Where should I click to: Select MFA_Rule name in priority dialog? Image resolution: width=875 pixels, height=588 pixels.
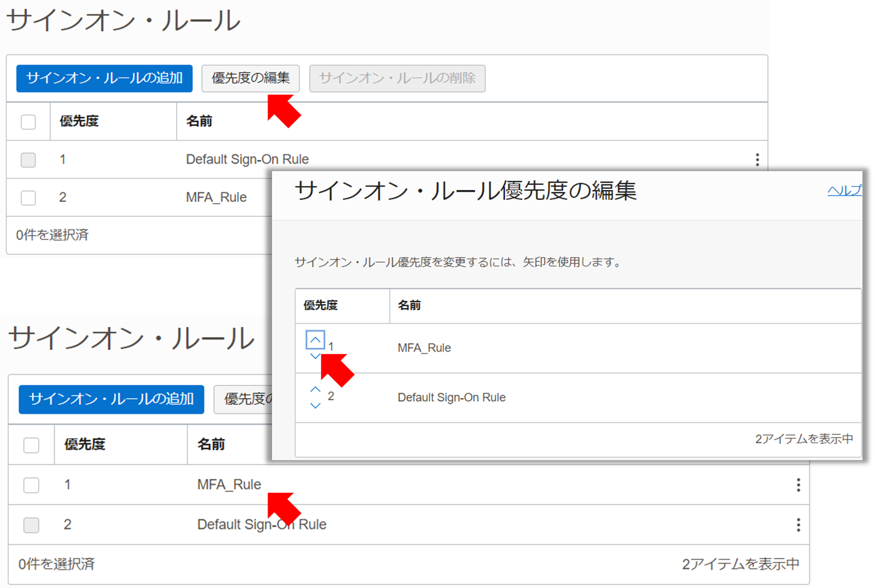(424, 348)
